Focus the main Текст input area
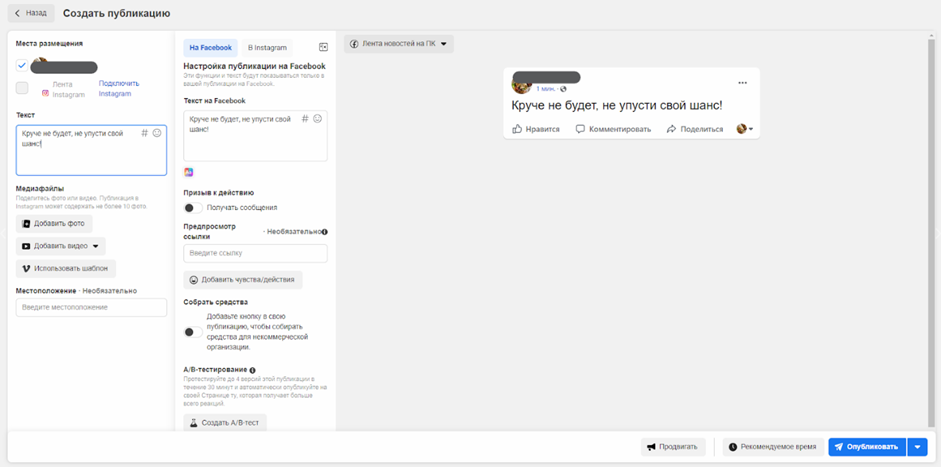941x467 pixels. (x=91, y=150)
